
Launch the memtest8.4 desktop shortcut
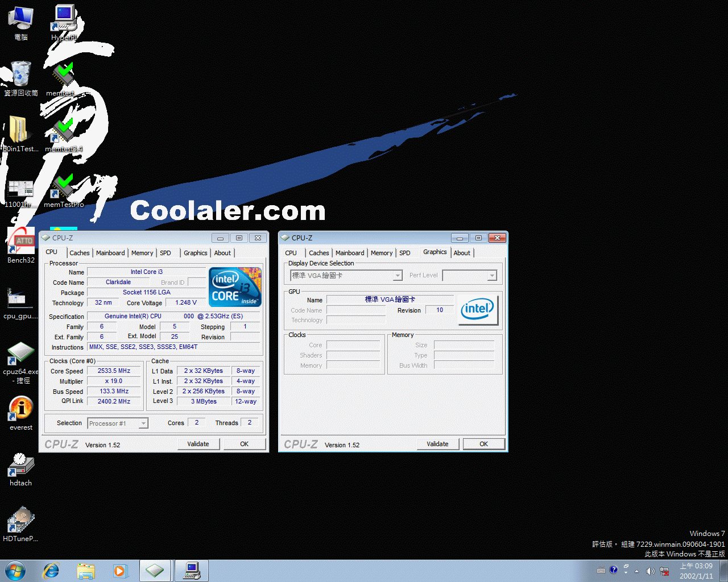[64, 134]
